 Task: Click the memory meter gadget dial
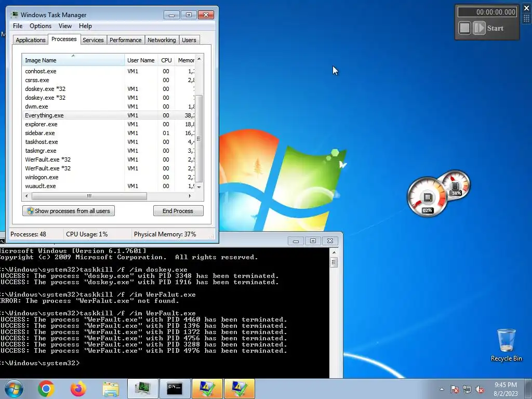click(x=456, y=185)
